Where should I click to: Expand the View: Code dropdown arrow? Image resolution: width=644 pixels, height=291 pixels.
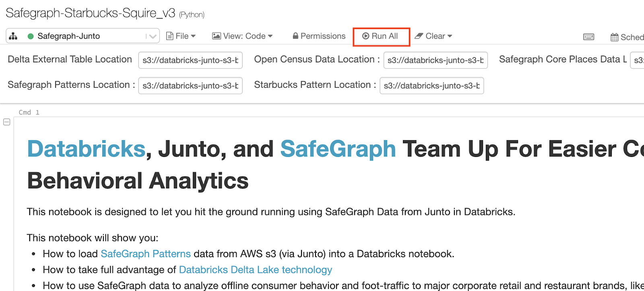pyautogui.click(x=270, y=36)
